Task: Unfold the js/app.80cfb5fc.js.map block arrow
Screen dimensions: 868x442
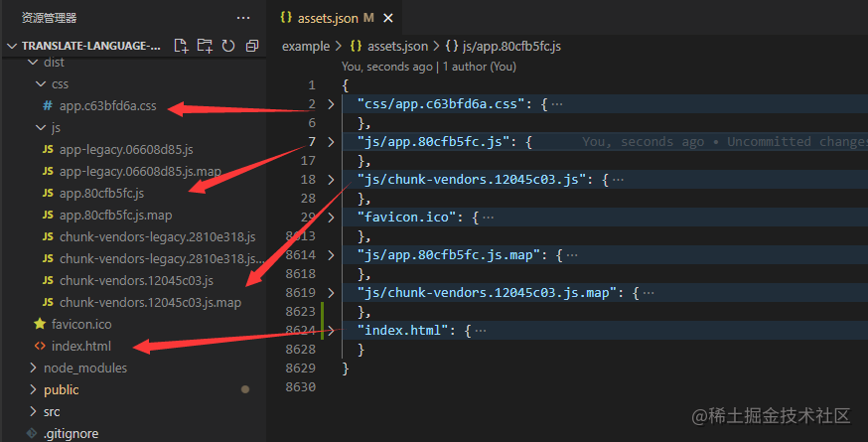Action: pos(331,255)
